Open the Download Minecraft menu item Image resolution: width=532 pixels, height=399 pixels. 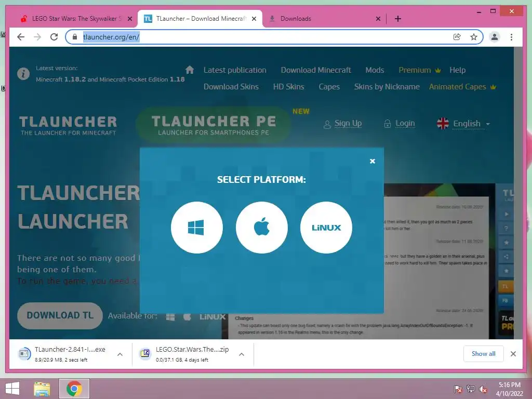point(316,70)
